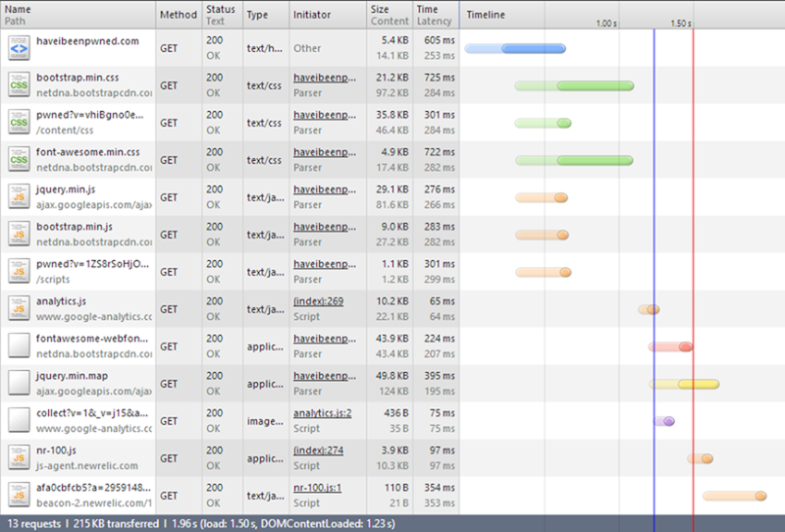Click the orange nr-100.js timeline bar
Screen dimensions: 785x532
pyautogui.click(x=700, y=458)
